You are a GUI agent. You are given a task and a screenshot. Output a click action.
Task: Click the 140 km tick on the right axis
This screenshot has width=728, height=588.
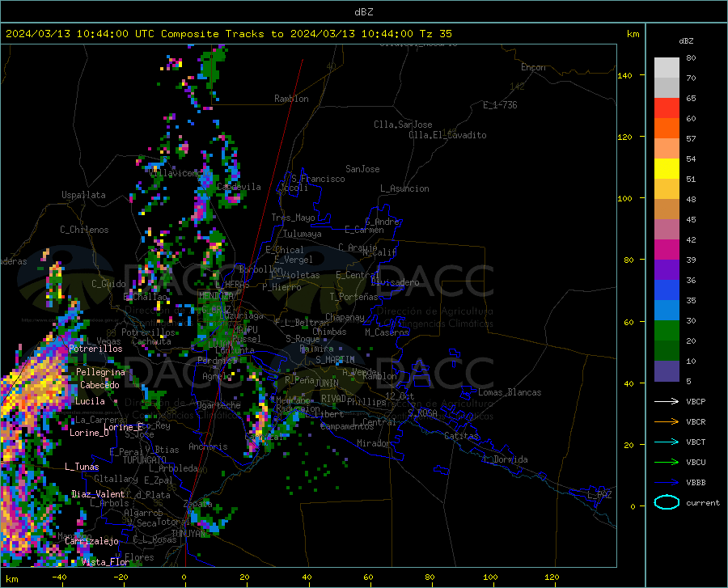coord(624,75)
